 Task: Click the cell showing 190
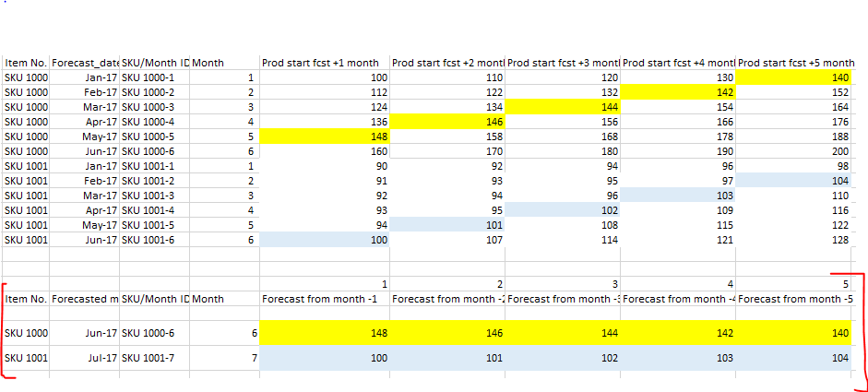(678, 151)
